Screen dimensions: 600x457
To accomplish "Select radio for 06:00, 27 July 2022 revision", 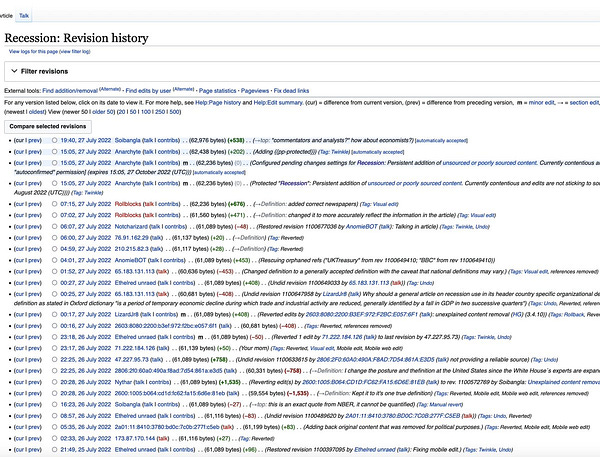I will (54, 238).
